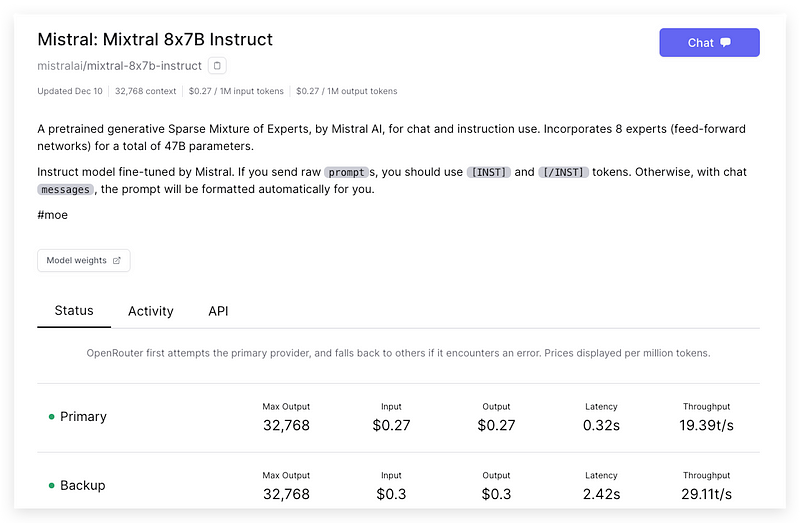Click the Primary output price $0.27
This screenshot has height=523, width=800.
point(496,425)
